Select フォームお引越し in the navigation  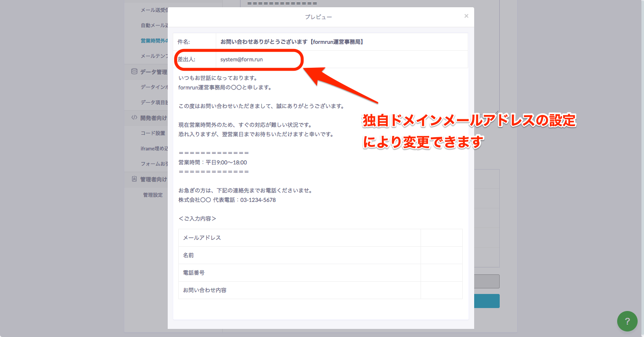(153, 164)
